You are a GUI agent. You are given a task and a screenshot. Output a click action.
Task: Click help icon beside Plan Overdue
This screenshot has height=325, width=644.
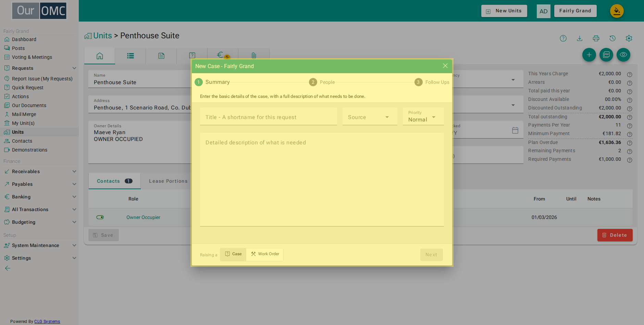click(x=630, y=143)
